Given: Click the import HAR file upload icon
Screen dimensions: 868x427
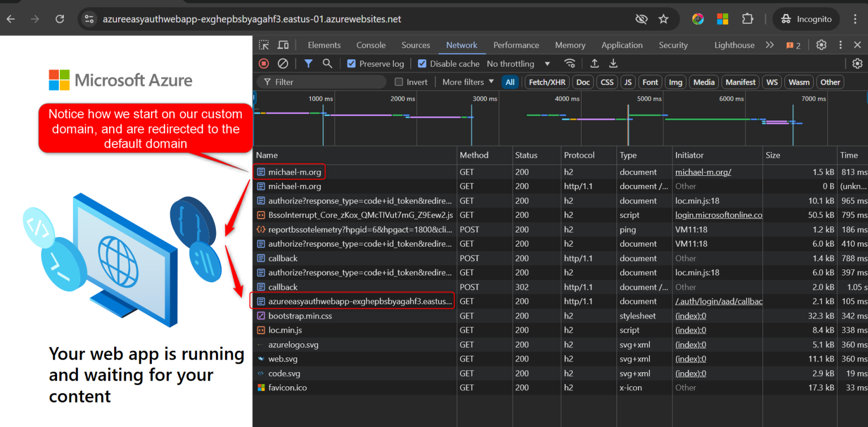Looking at the screenshot, I should click(x=594, y=63).
